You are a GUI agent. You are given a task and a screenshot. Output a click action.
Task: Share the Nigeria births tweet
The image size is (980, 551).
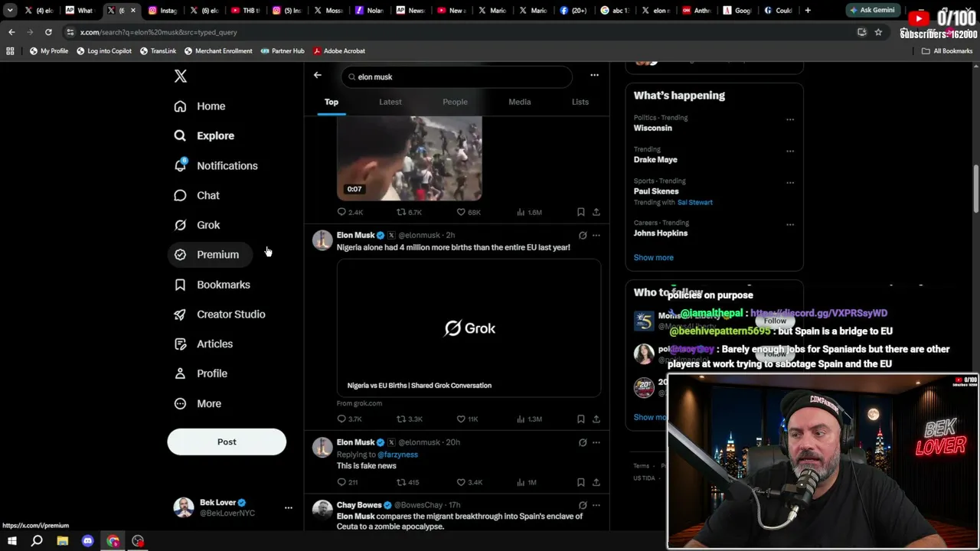click(596, 419)
